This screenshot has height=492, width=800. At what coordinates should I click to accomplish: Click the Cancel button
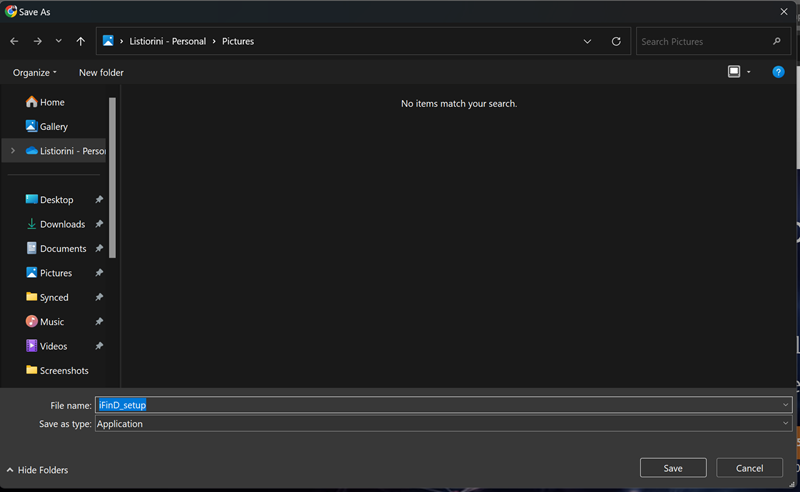point(749,468)
